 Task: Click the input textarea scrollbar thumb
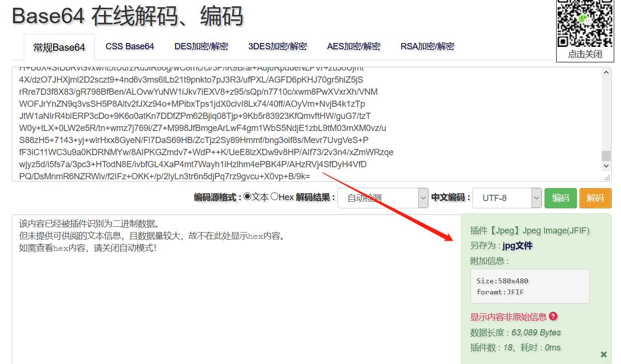click(606, 156)
